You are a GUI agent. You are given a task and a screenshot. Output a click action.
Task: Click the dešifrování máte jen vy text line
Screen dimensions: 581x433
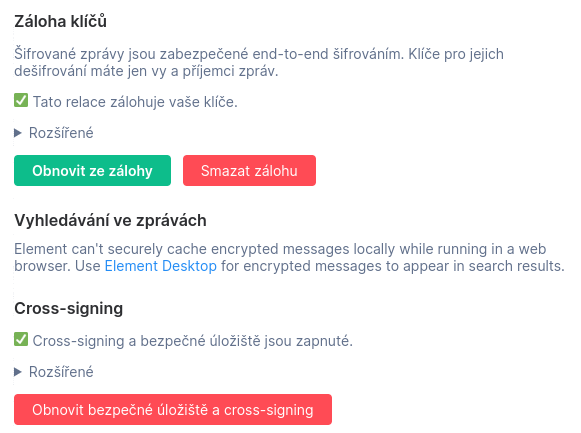[146, 71]
